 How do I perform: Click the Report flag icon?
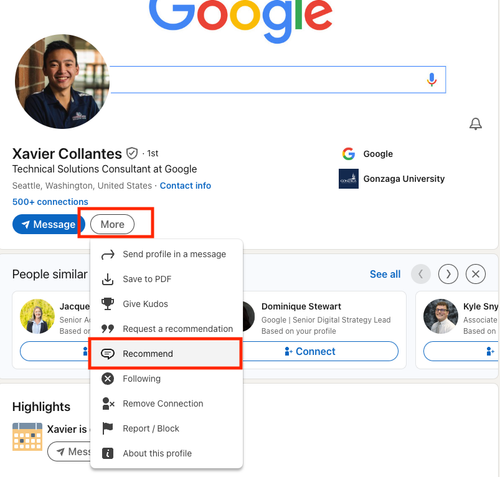click(x=108, y=428)
